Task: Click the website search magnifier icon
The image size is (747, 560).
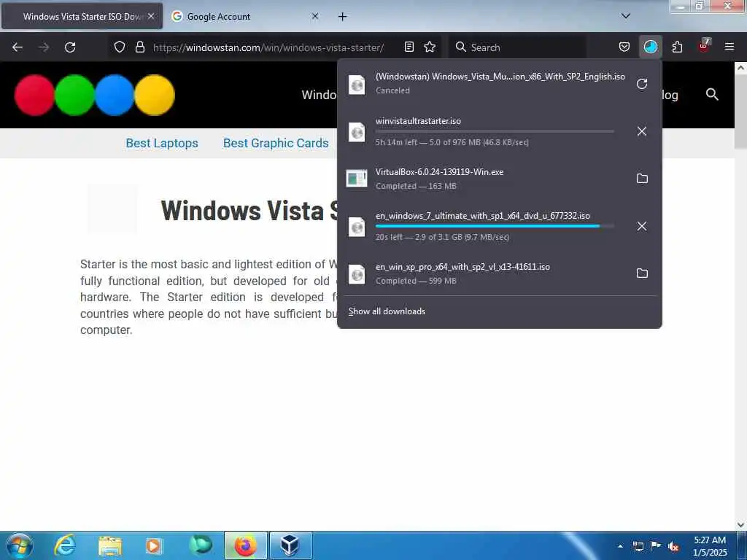Action: [712, 94]
